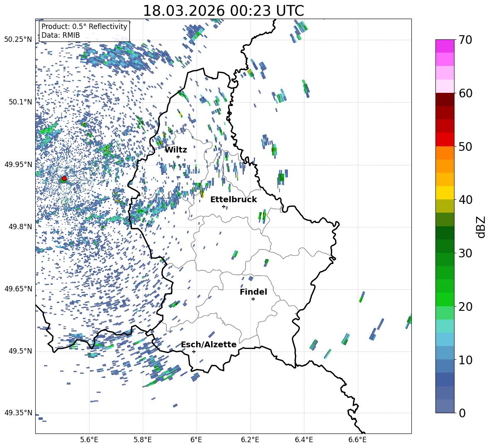Click the 50.25°N latitude tick label

tap(18, 40)
